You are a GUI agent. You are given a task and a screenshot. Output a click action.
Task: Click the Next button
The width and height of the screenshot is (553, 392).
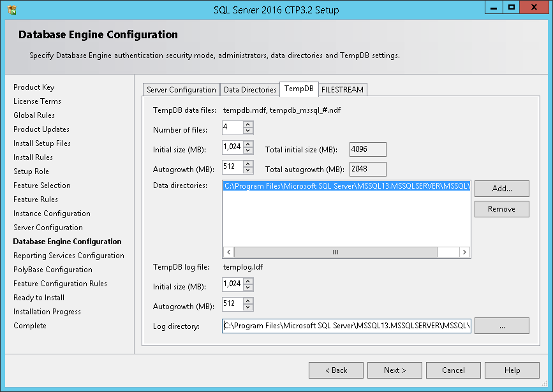[x=394, y=370]
